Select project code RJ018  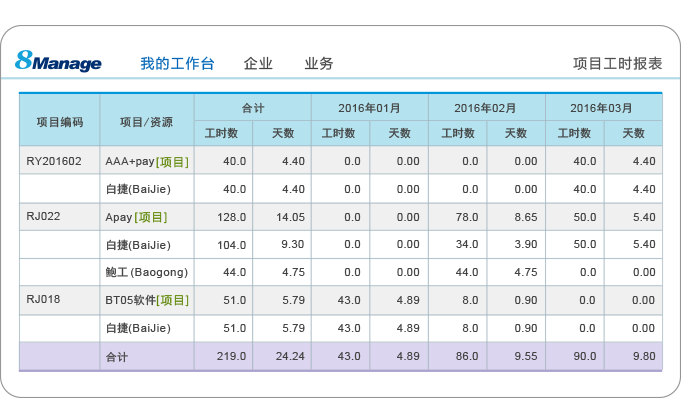point(43,300)
